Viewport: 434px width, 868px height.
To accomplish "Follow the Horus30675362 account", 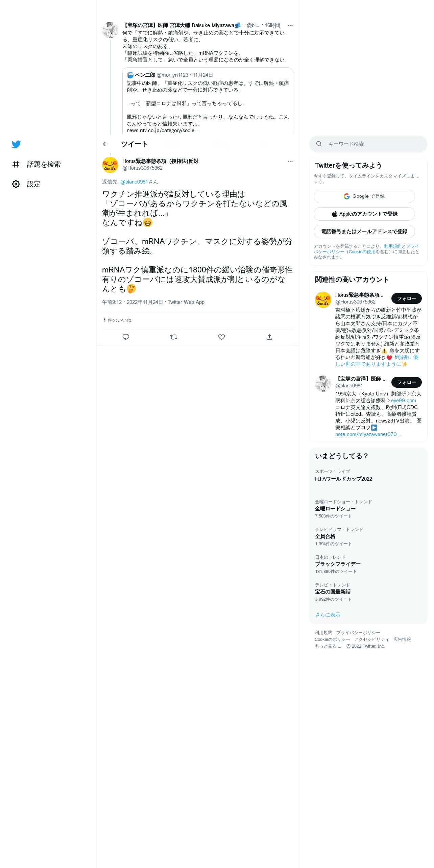I will [407, 298].
